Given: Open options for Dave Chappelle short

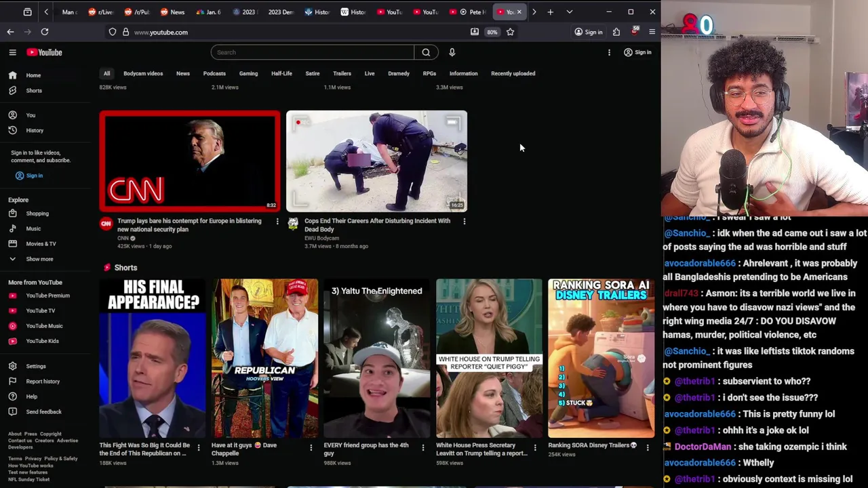Looking at the screenshot, I should [x=311, y=447].
